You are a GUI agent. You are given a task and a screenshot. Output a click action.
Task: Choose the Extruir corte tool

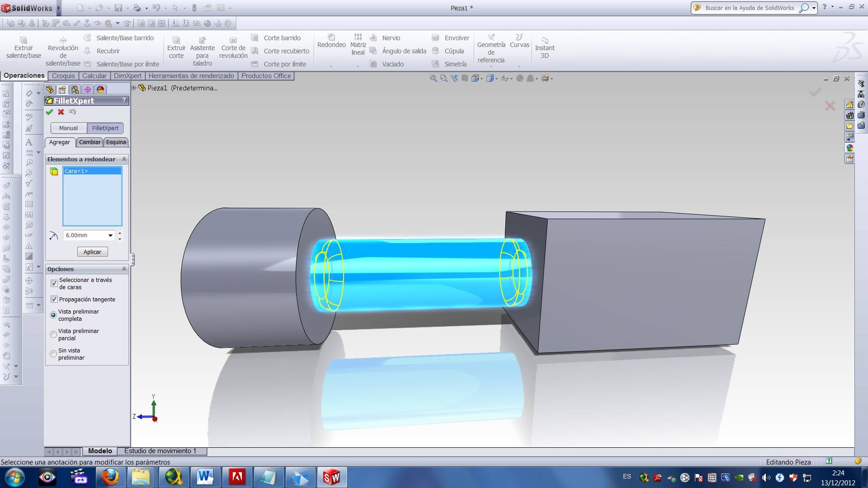(176, 48)
